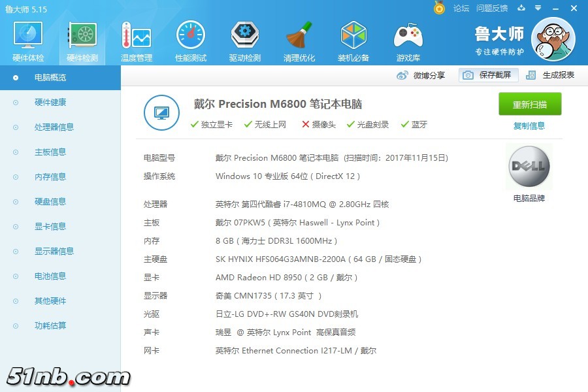Click 生成报表 to generate a report
588x392 pixels.
click(551, 75)
